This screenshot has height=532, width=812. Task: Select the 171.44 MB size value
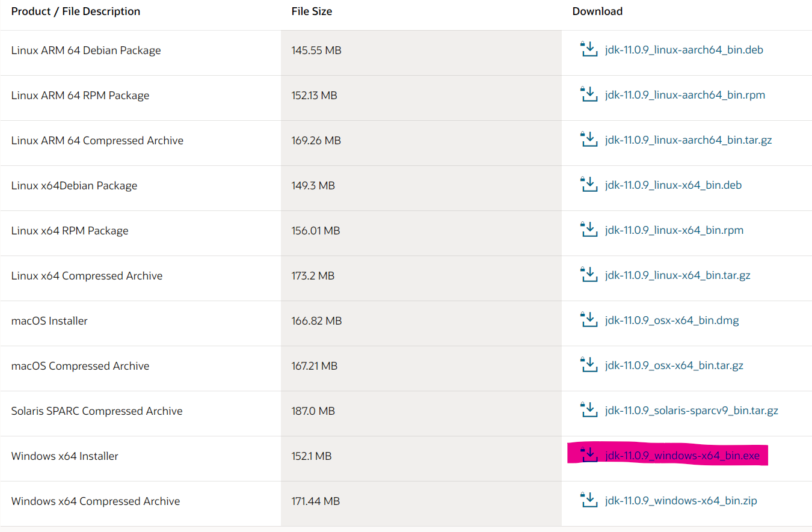[316, 501]
